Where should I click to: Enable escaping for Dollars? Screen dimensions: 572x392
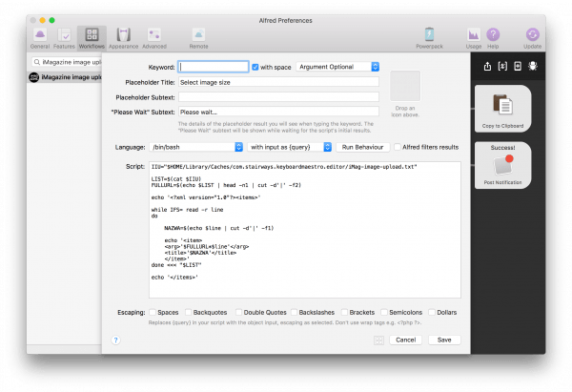[x=432, y=312]
